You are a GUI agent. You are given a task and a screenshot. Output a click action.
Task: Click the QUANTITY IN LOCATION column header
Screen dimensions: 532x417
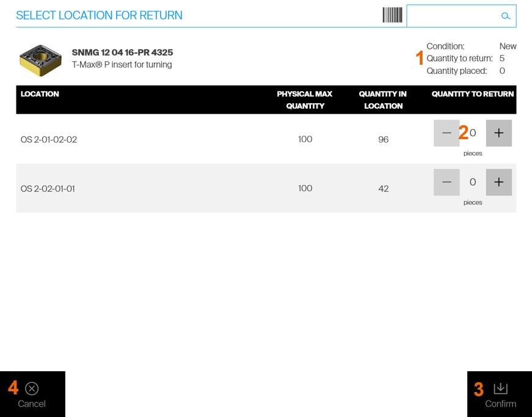click(x=383, y=100)
